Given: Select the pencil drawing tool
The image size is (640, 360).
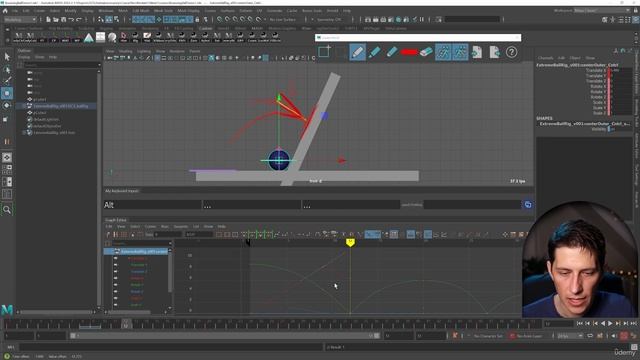Looking at the screenshot, I should click(357, 52).
